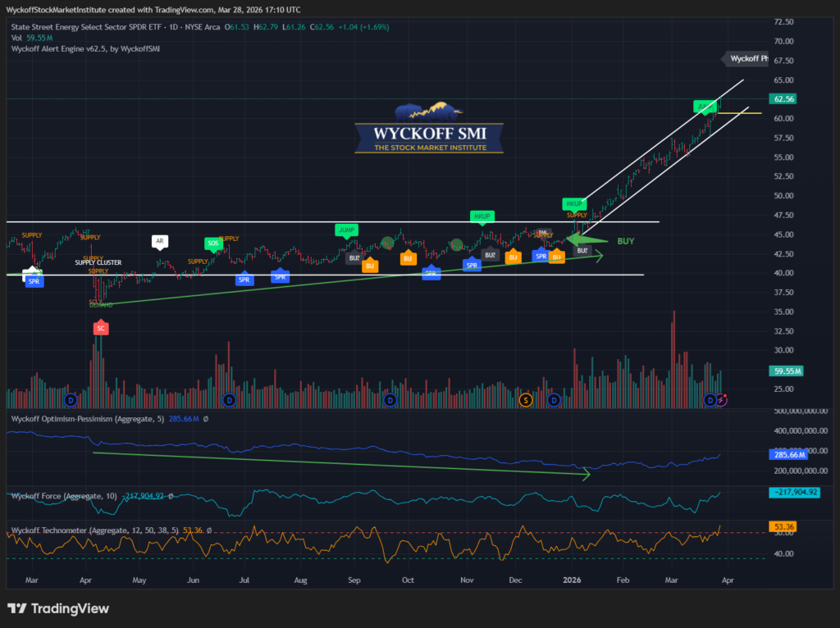This screenshot has height=628, width=840.
Task: Click the green SOS signal marker
Action: click(213, 243)
